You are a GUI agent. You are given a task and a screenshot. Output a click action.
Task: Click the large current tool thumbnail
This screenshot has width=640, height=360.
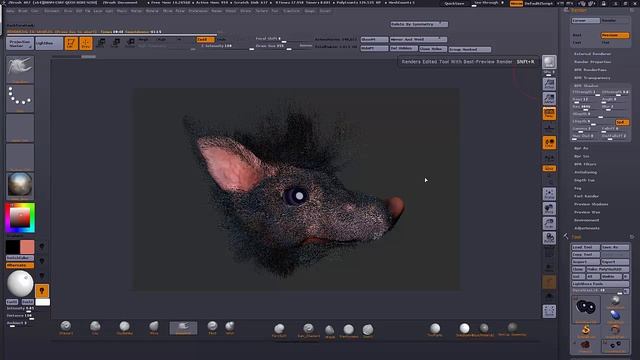click(586, 309)
